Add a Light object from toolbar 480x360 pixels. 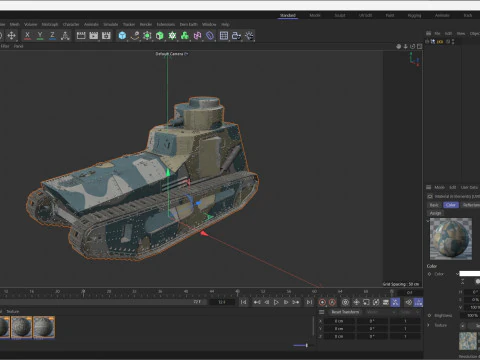tap(249, 35)
